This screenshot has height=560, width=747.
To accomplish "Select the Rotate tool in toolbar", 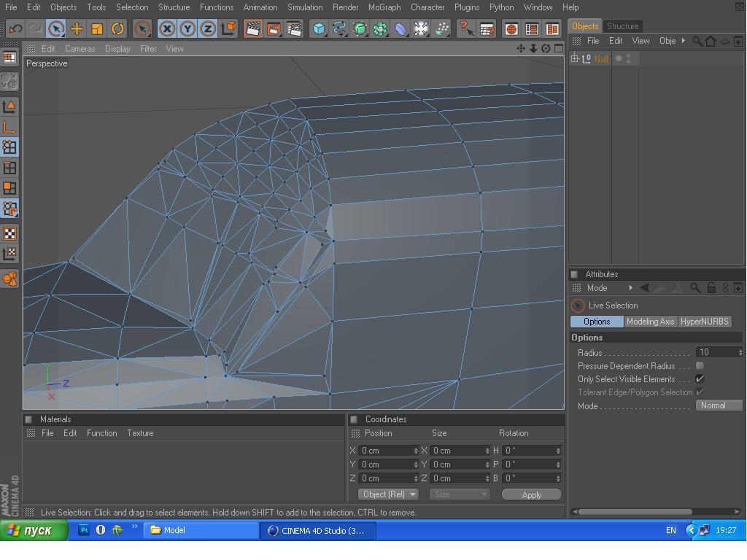I will [x=117, y=29].
